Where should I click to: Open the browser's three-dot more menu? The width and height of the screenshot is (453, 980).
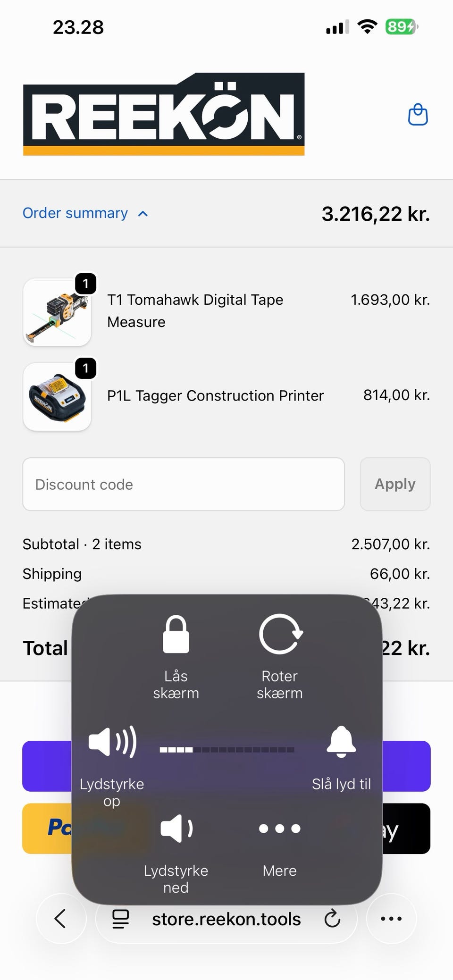click(391, 919)
